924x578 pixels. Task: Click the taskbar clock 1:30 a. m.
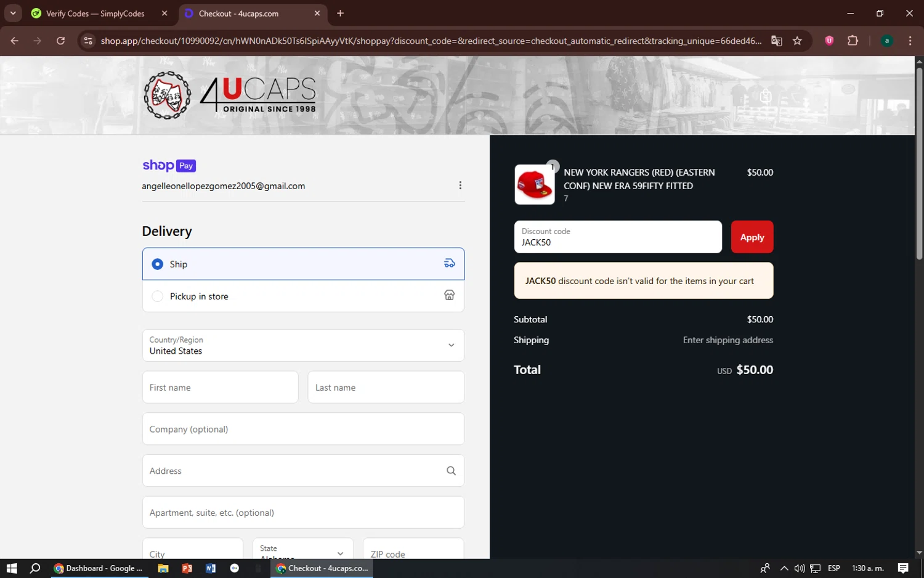[x=867, y=568]
